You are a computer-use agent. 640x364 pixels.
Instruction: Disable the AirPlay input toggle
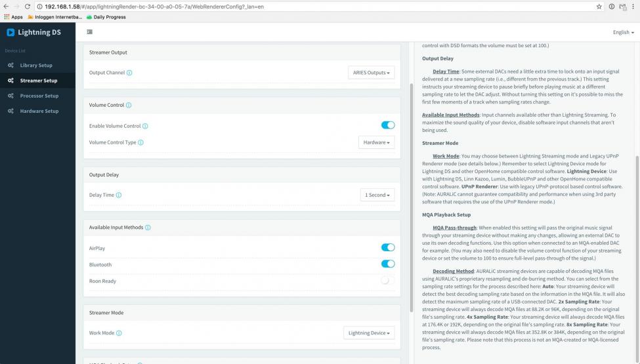pyautogui.click(x=388, y=247)
